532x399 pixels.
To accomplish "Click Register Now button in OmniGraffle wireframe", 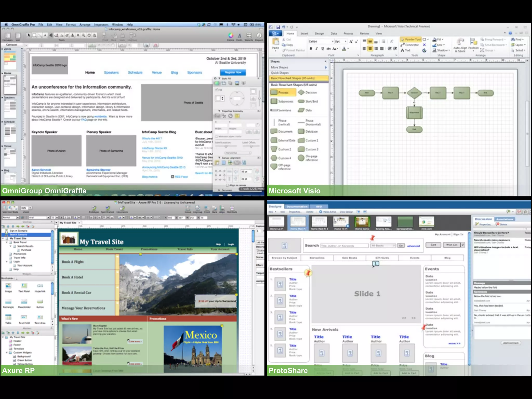I will [x=233, y=72].
